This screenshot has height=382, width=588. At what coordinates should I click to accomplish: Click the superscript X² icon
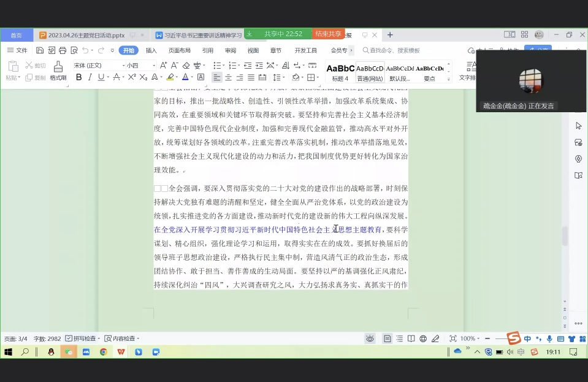click(131, 77)
